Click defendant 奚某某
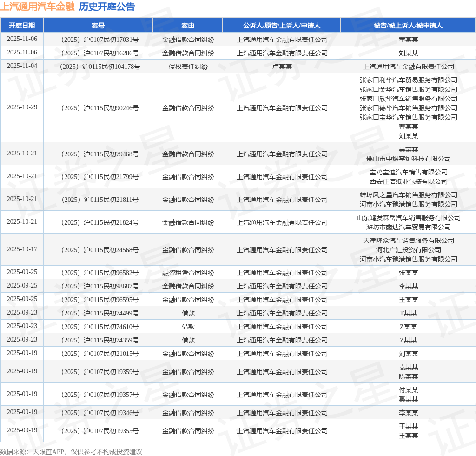This screenshot has height=456, width=476. coord(408,399)
